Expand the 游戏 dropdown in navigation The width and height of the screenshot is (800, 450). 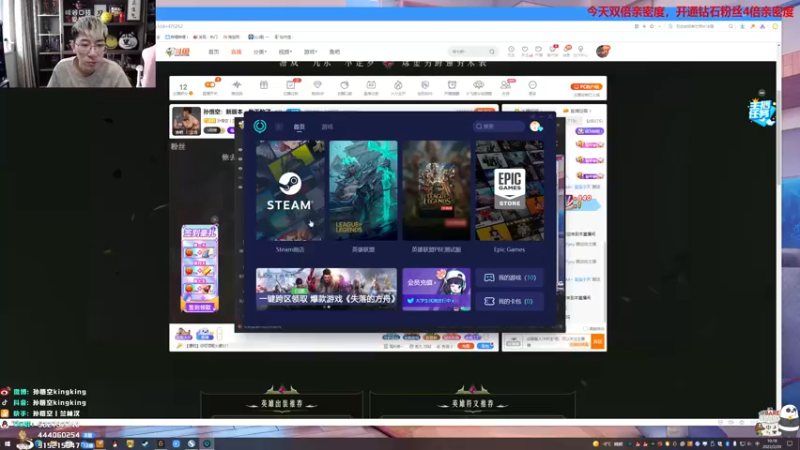click(x=310, y=52)
